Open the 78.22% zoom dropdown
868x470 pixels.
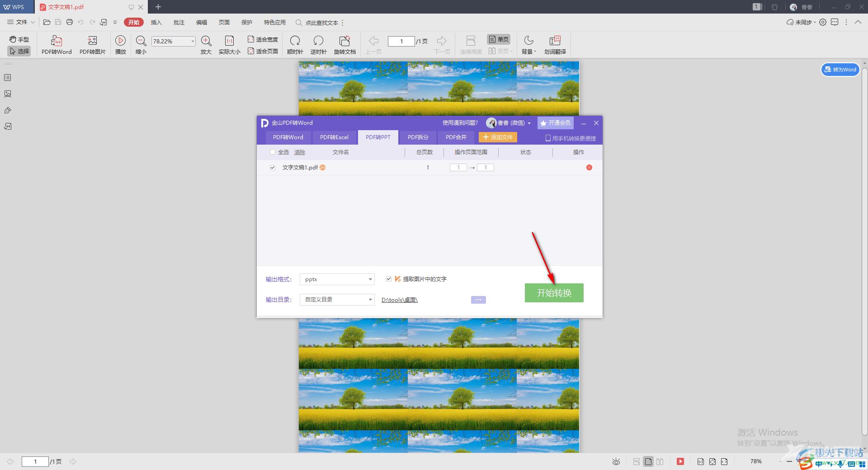click(193, 41)
